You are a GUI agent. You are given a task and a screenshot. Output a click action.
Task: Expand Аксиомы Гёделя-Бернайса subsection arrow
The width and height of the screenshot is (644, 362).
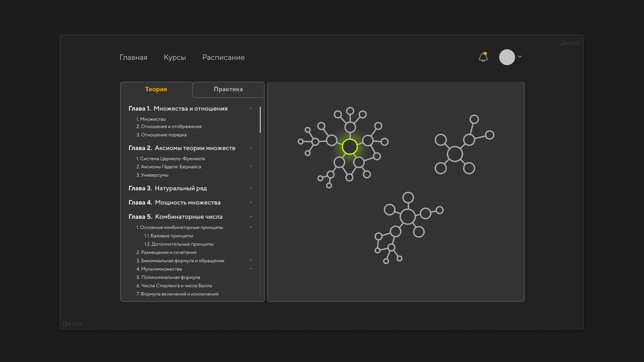click(x=251, y=167)
